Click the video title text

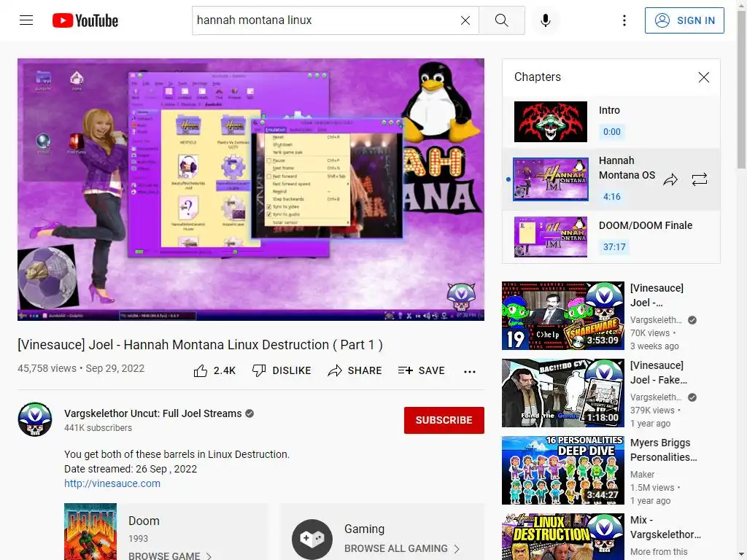pyautogui.click(x=200, y=344)
